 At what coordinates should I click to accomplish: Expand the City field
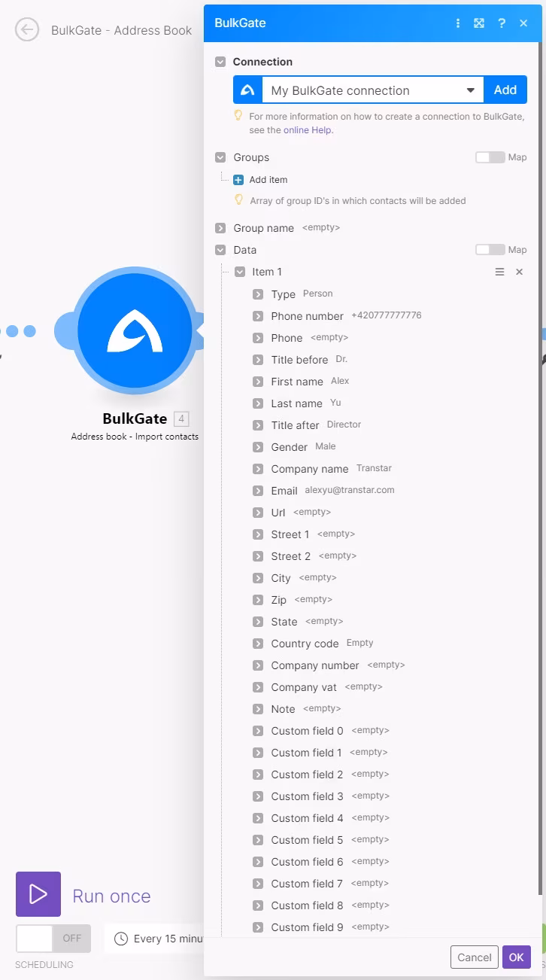(x=258, y=578)
